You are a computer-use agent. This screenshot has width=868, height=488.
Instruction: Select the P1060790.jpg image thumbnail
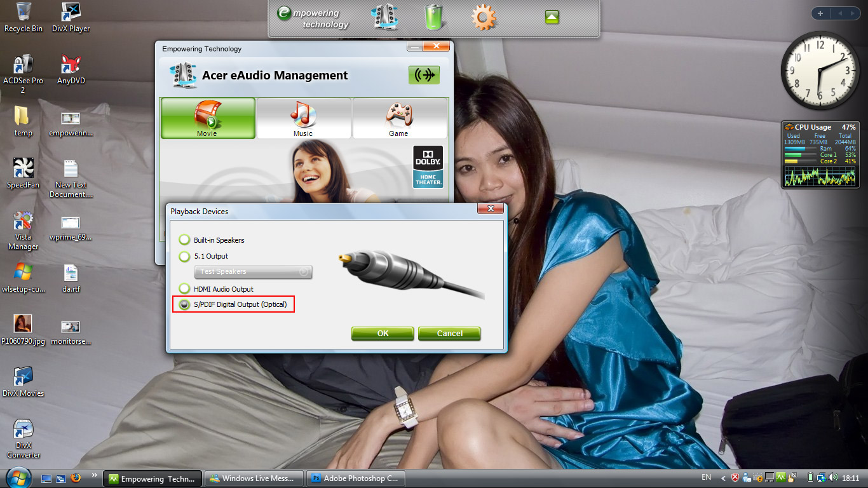[24, 330]
